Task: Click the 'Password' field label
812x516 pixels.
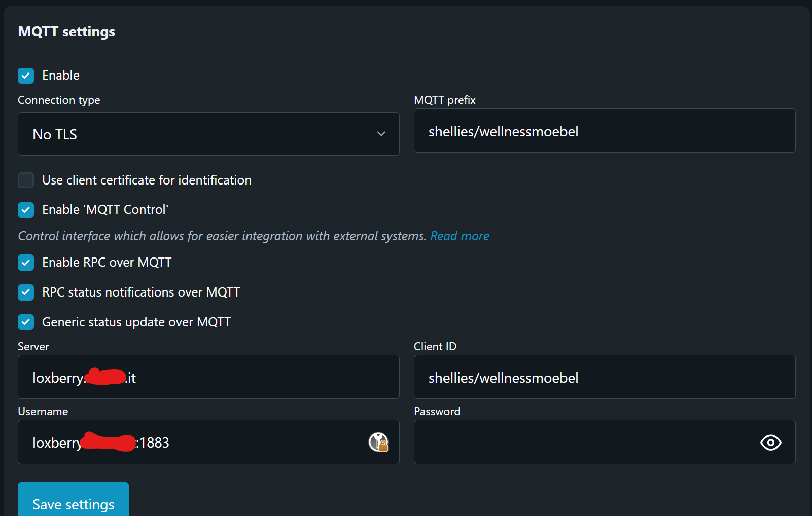Action: coord(437,412)
